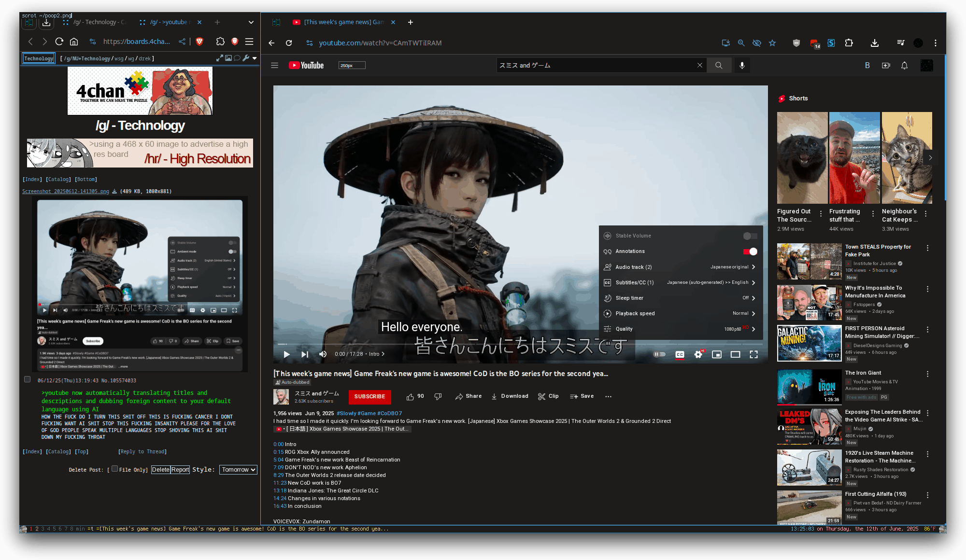Click the Report button on 4chan
Image resolution: width=966 pixels, height=560 pixels.
180,470
